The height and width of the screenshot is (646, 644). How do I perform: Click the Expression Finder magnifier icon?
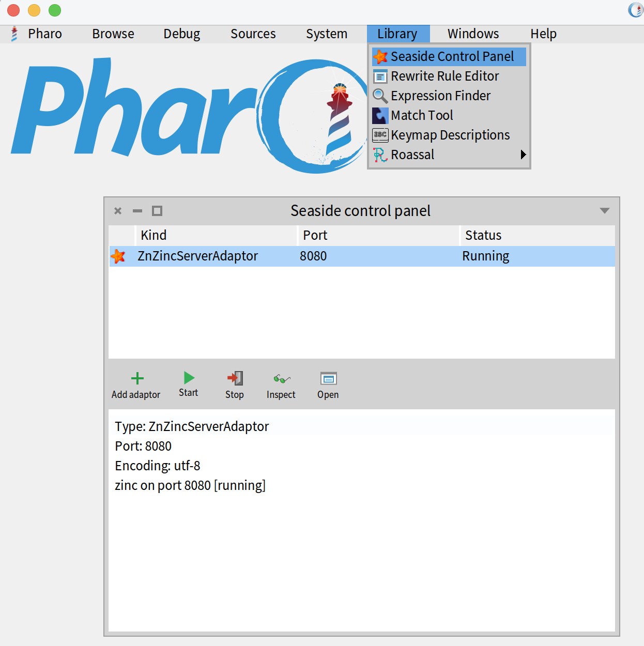click(x=380, y=96)
